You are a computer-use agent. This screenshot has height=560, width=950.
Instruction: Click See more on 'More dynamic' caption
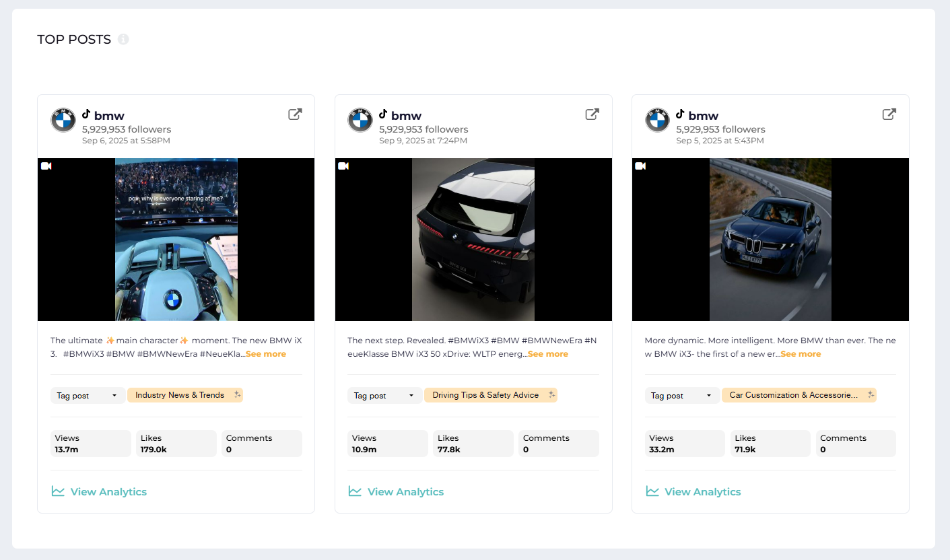[x=801, y=354]
